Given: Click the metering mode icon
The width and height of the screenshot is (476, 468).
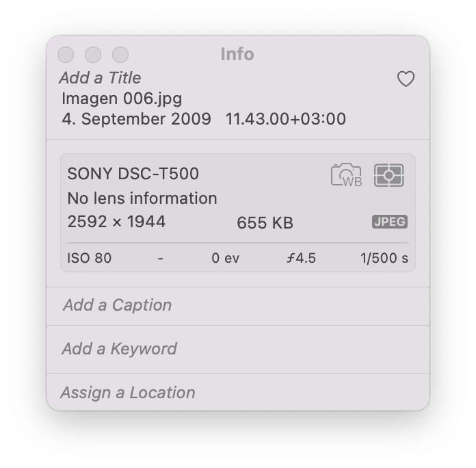Looking at the screenshot, I should [389, 175].
